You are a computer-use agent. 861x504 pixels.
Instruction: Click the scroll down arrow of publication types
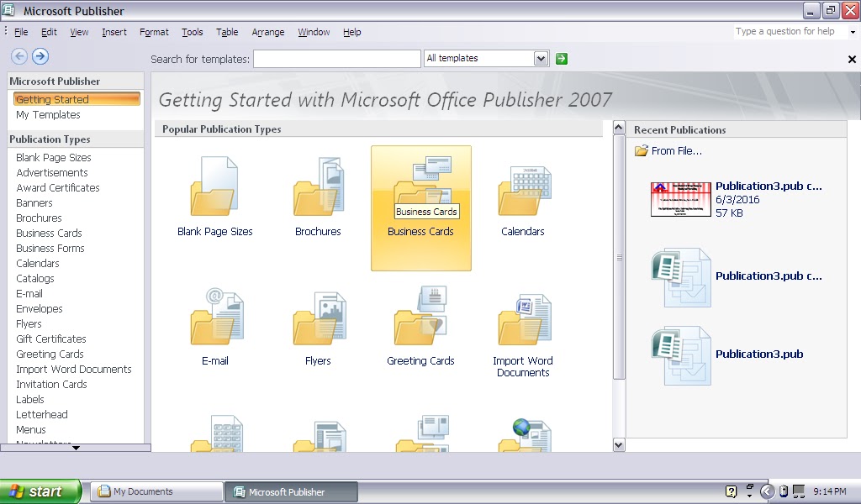coord(619,444)
